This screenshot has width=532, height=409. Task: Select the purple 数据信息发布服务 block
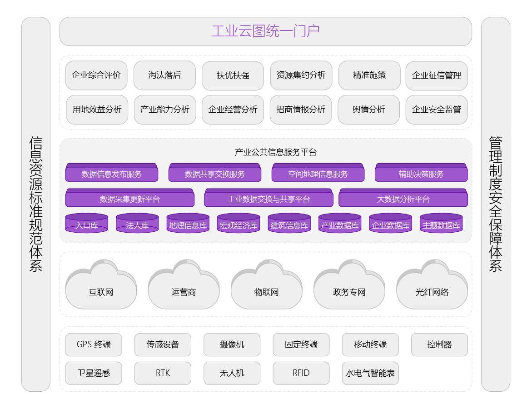tap(112, 172)
